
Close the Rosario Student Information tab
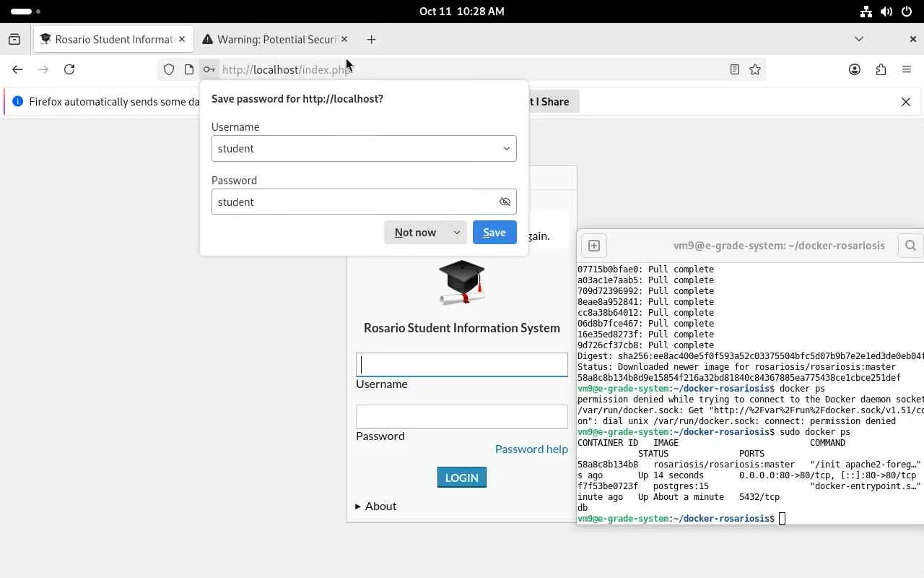click(x=182, y=40)
